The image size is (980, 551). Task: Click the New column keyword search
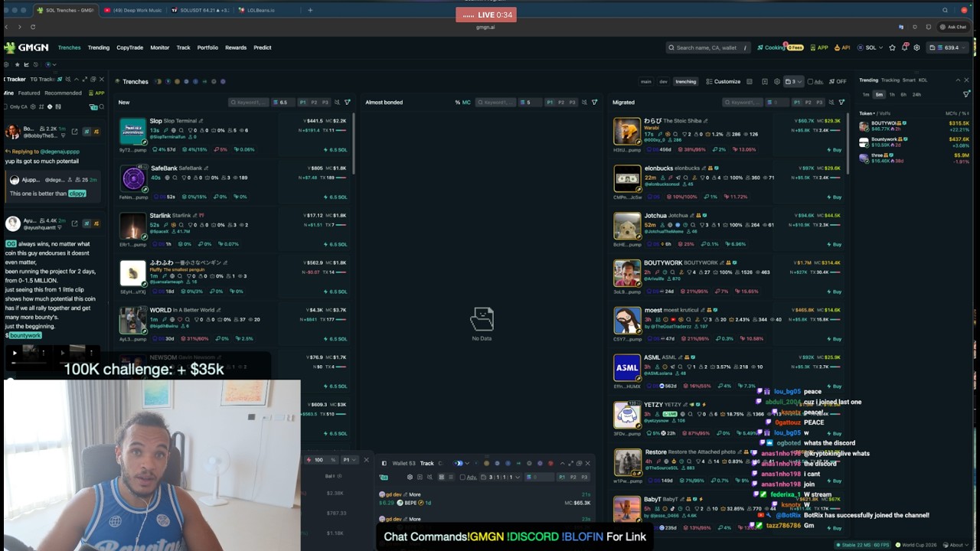click(249, 102)
